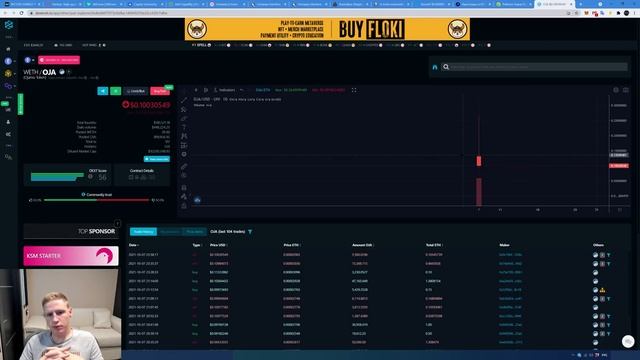Viewport: 640px width, 360px height.
Task: Click the etherscan icon in first trade row
Action: coord(595,255)
